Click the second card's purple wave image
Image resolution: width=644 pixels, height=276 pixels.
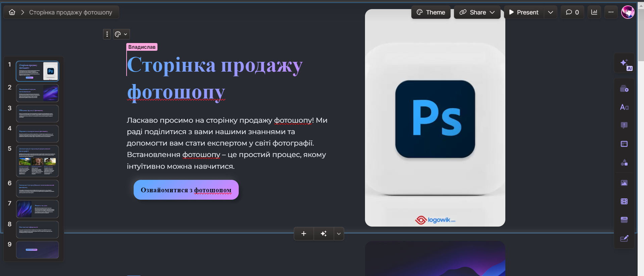pyautogui.click(x=435, y=259)
